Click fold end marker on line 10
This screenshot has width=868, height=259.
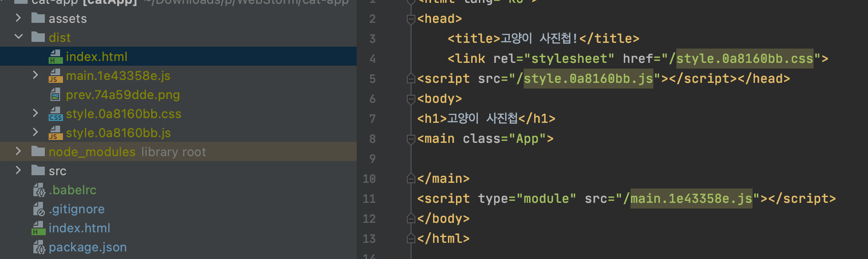click(411, 179)
